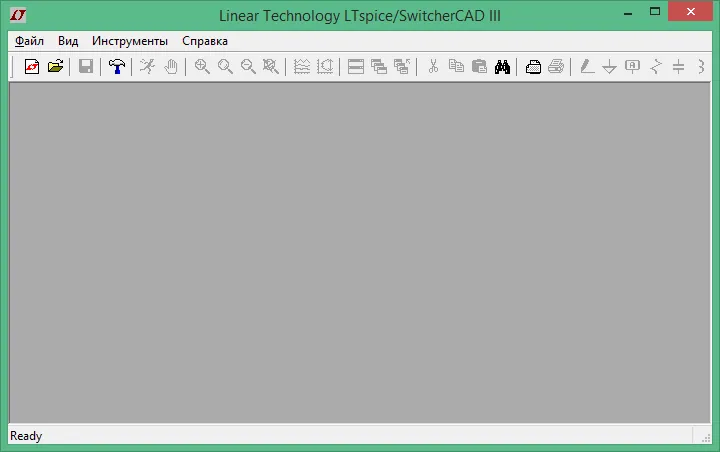
Task: Tile windows horizontally icon
Action: 356,67
